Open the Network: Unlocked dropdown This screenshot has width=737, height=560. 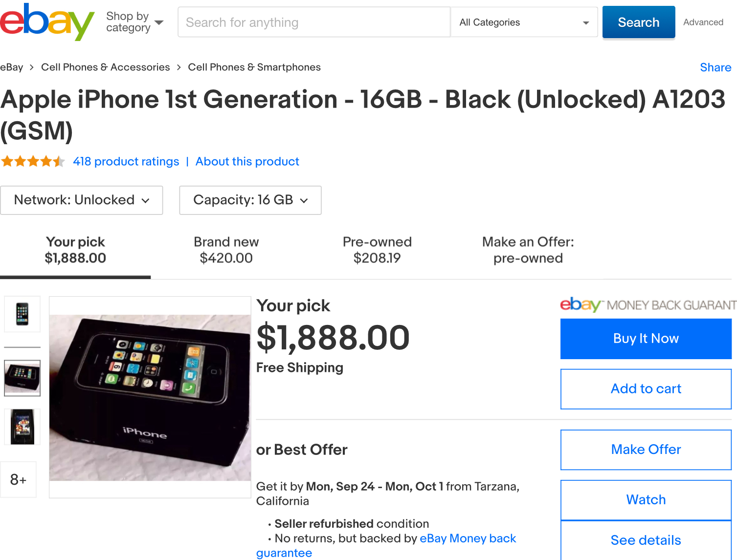[82, 200]
